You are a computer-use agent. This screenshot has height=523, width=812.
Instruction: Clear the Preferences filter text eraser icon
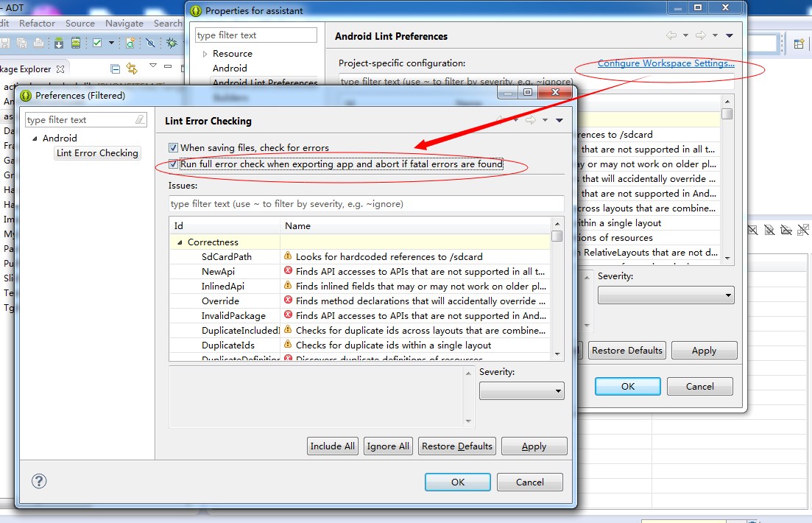(140, 120)
